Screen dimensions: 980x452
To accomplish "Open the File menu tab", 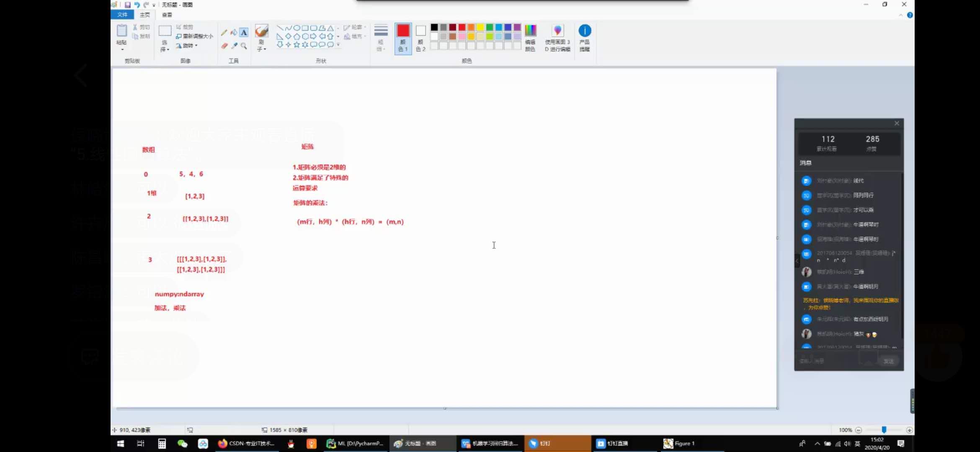I will pyautogui.click(x=122, y=15).
